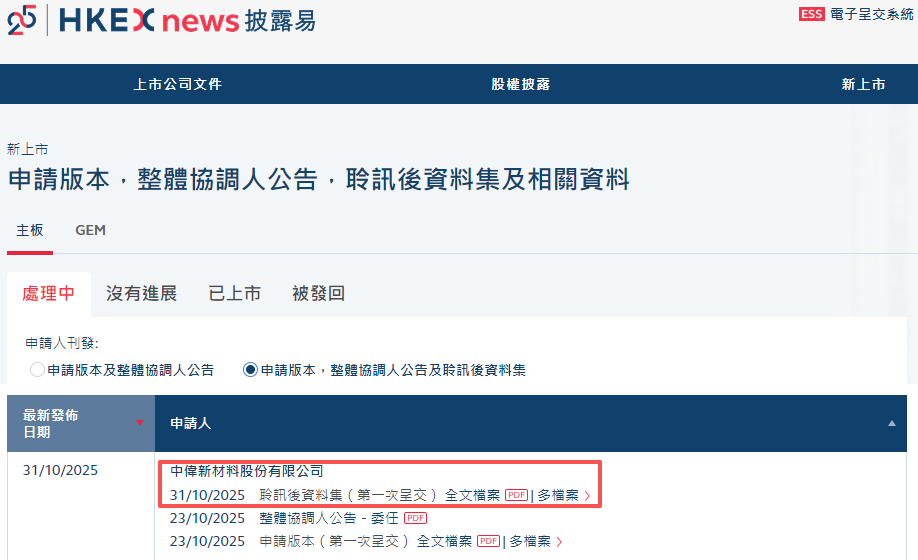Sort by 申請人 column arrow
This screenshot has width=918, height=560.
coord(892,423)
